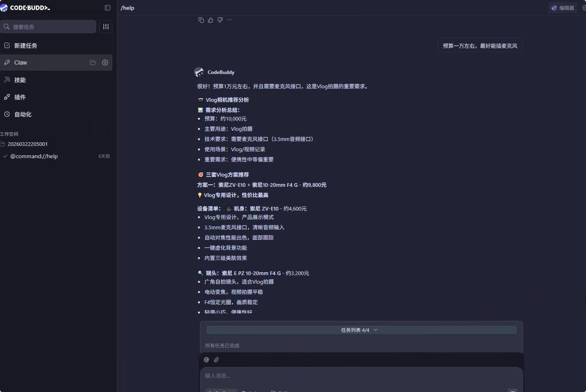Click the bullet 自动对焦性能出色，面部跟踪
Viewport: 586px width, 392px height.
239,237
